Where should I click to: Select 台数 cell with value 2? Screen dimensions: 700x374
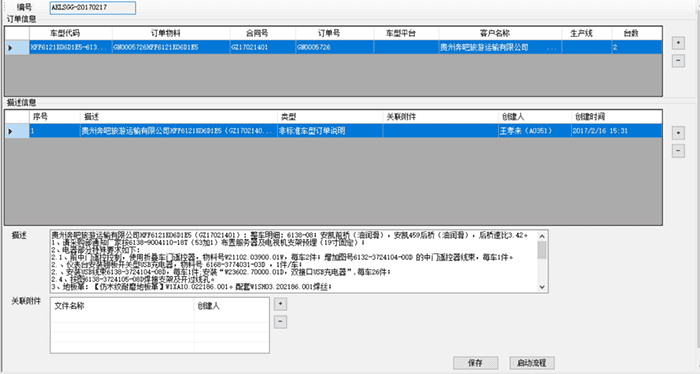[637, 47]
